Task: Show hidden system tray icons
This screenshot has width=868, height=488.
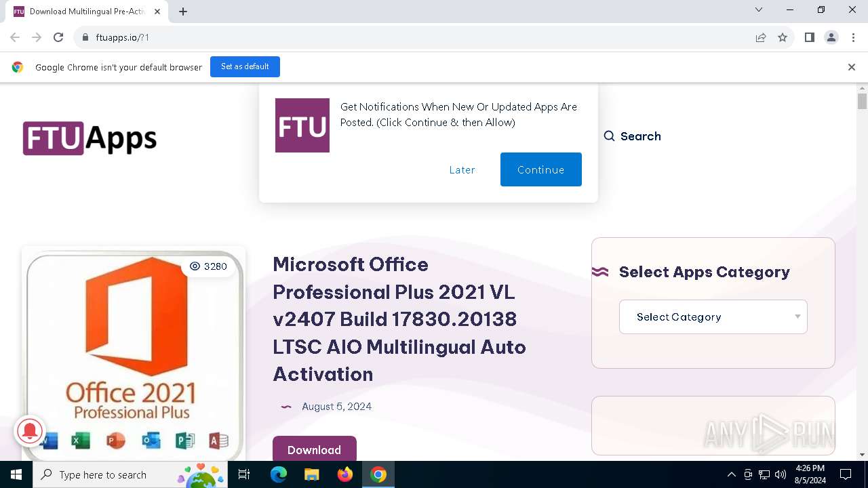Action: (731, 474)
